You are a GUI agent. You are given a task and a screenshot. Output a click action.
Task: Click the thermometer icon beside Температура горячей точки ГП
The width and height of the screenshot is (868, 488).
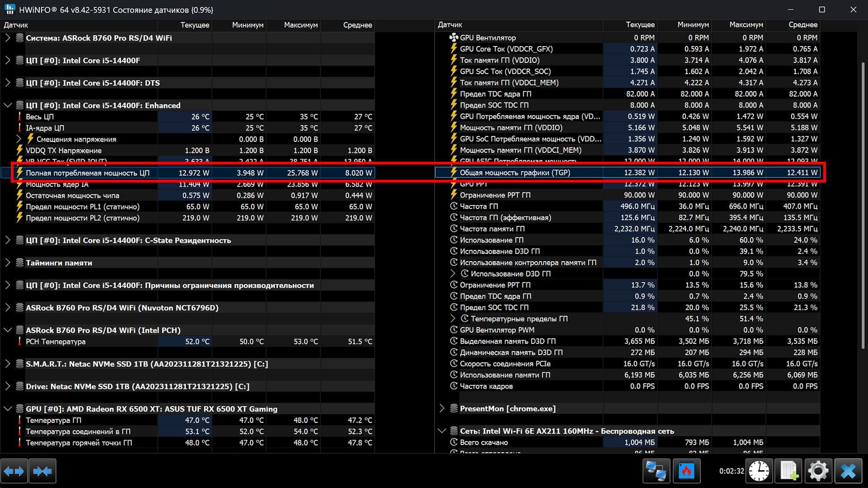click(x=19, y=443)
